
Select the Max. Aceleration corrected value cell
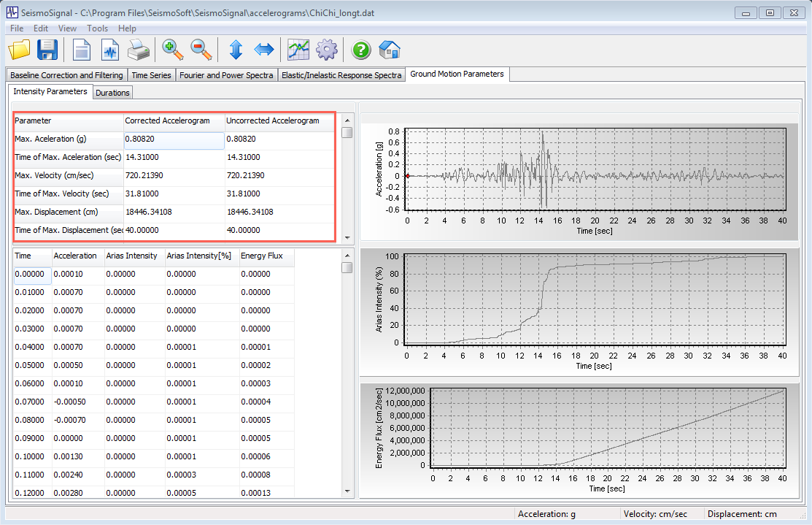[174, 139]
